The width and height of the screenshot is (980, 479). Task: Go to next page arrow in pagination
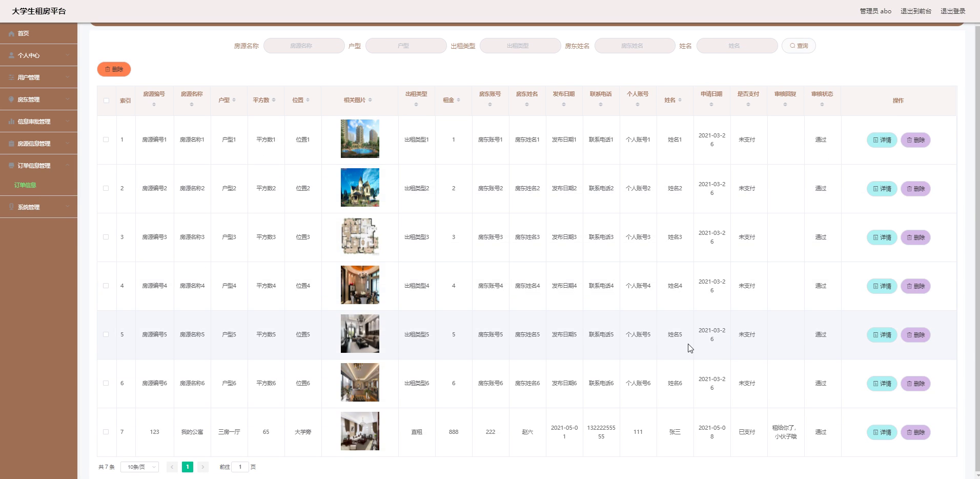[203, 467]
